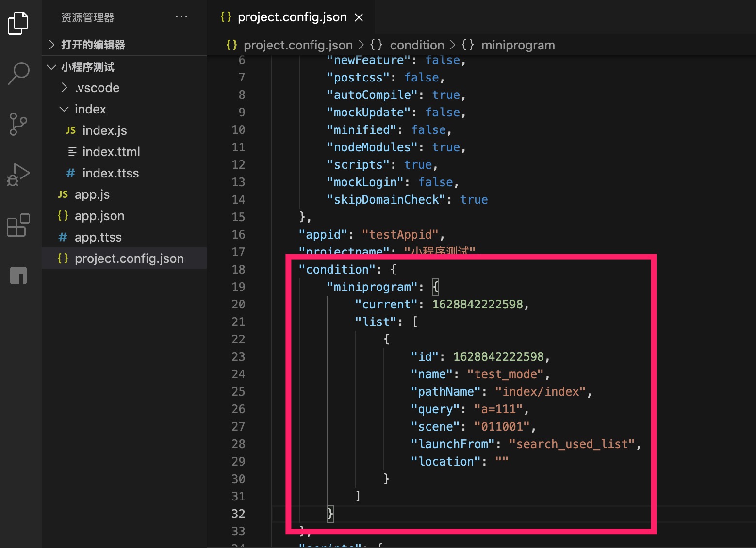
Task: Open Run and Debug view icon
Action: (18, 175)
